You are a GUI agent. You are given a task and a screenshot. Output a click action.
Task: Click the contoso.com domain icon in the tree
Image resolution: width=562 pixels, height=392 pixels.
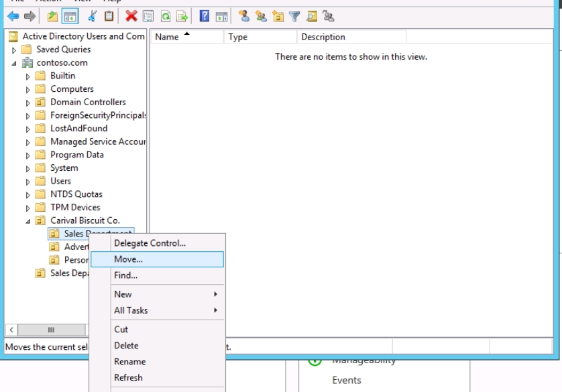click(27, 62)
